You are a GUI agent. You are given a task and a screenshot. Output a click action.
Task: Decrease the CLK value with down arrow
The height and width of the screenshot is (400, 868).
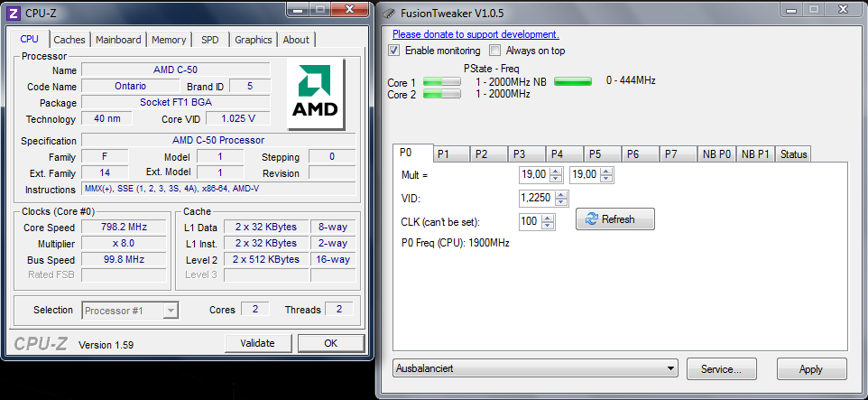point(548,226)
